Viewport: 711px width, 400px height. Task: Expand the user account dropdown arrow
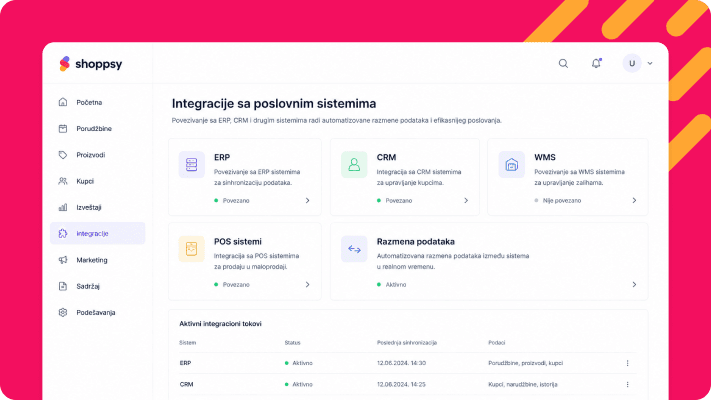pos(650,63)
